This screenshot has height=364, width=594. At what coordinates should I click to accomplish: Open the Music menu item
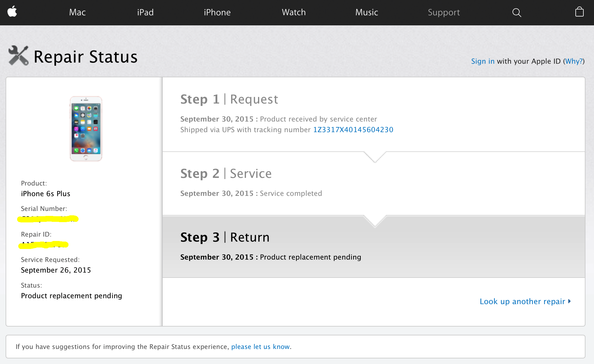click(x=367, y=12)
